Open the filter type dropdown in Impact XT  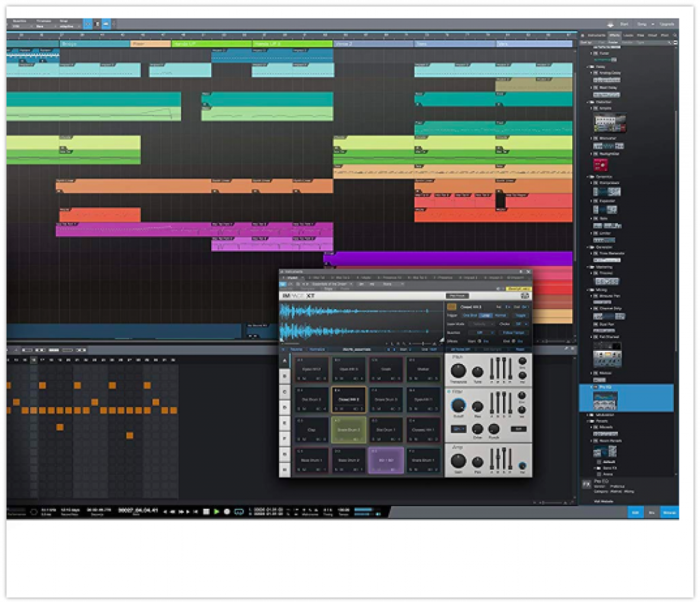458,429
